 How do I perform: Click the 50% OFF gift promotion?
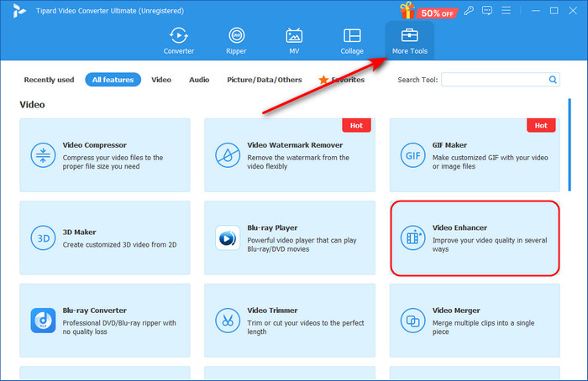pyautogui.click(x=428, y=10)
